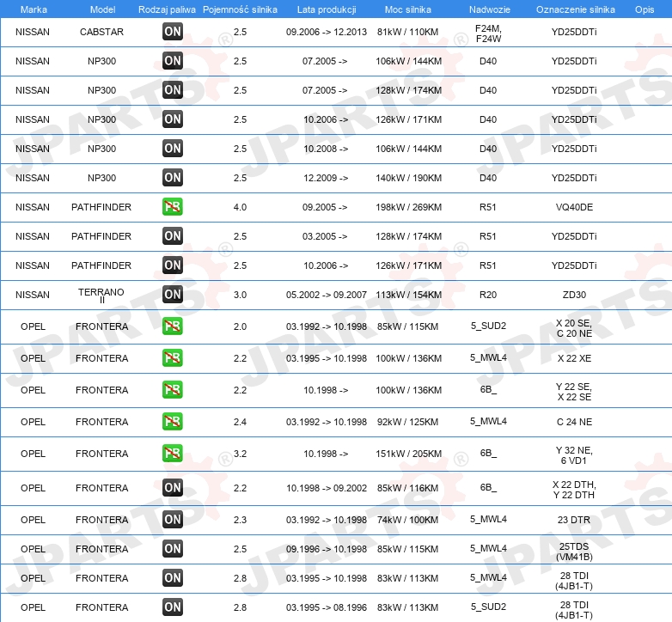The image size is (672, 622).
Task: Select the 81kW / 110KM power cell
Action: (x=407, y=32)
